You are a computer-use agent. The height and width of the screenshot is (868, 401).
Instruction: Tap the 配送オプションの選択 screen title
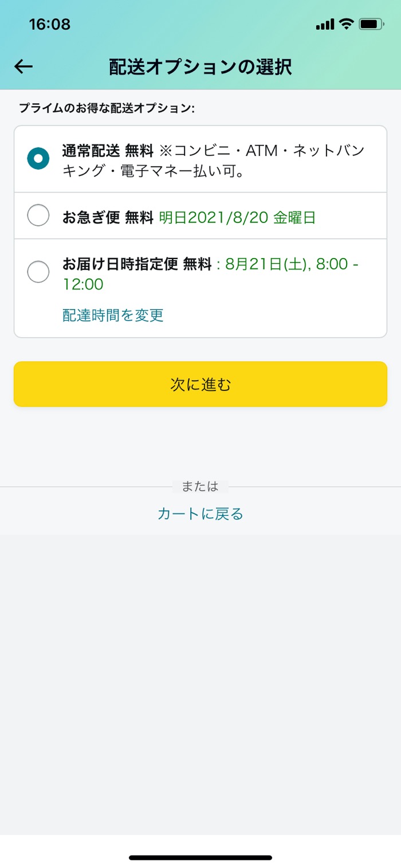click(200, 67)
